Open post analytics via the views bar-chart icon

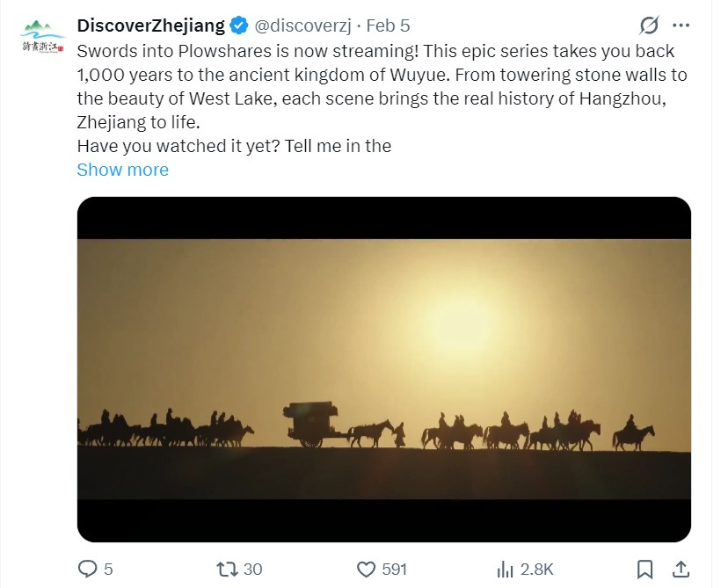tap(505, 569)
